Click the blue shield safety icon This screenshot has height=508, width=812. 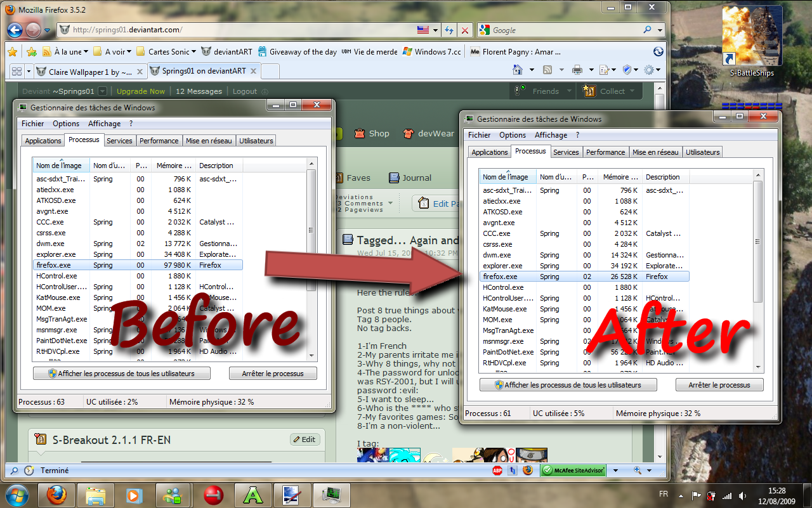pyautogui.click(x=627, y=70)
